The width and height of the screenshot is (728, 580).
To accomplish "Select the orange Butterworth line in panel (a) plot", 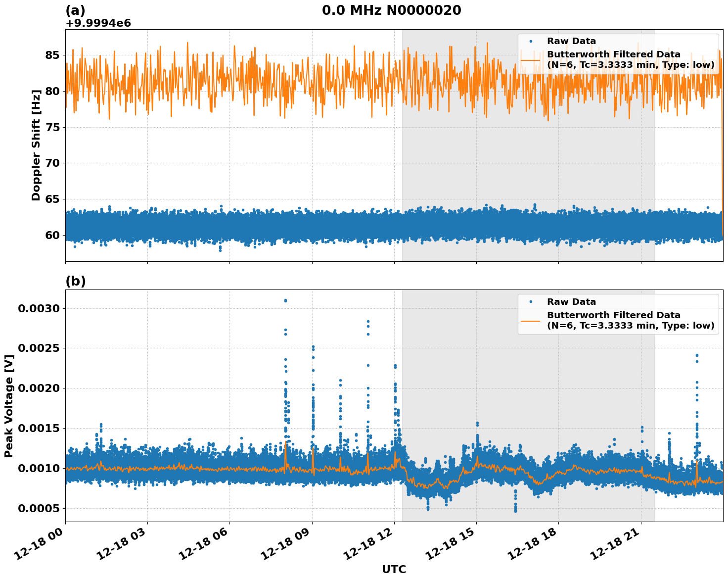I will coord(247,79).
